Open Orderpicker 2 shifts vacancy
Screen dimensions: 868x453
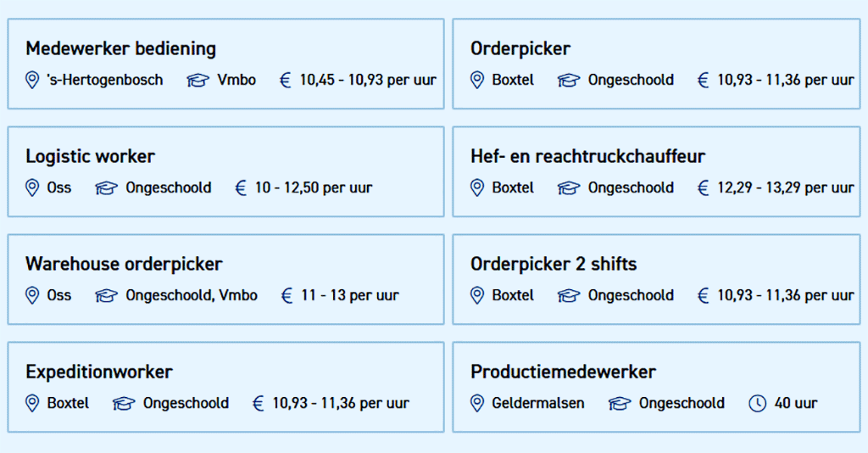[554, 264]
